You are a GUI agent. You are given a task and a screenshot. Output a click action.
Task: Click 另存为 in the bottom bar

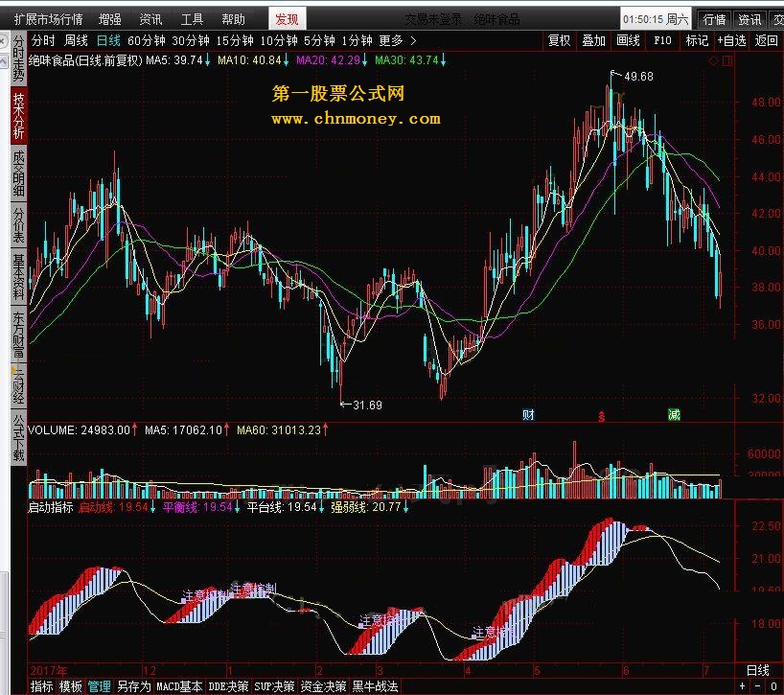133,686
